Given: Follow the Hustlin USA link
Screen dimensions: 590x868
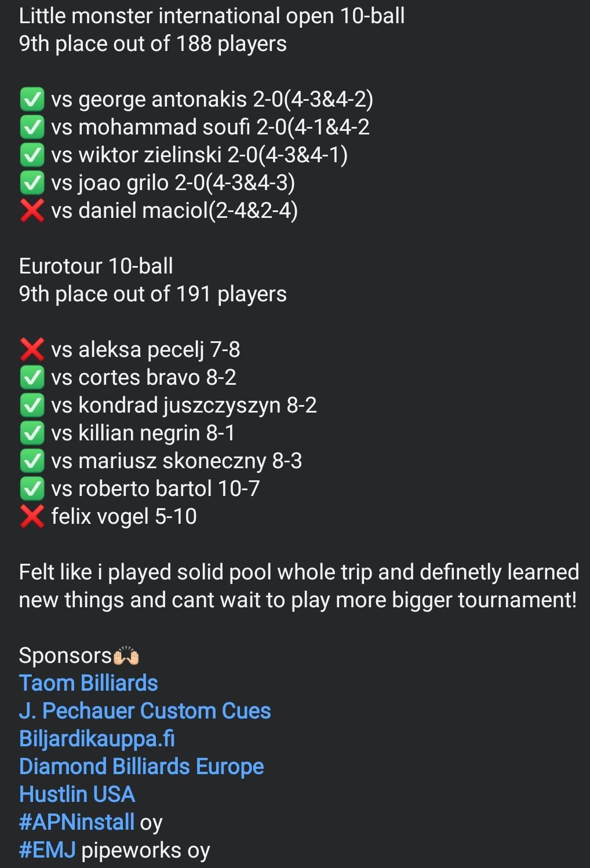Looking at the screenshot, I should pyautogui.click(x=77, y=794).
